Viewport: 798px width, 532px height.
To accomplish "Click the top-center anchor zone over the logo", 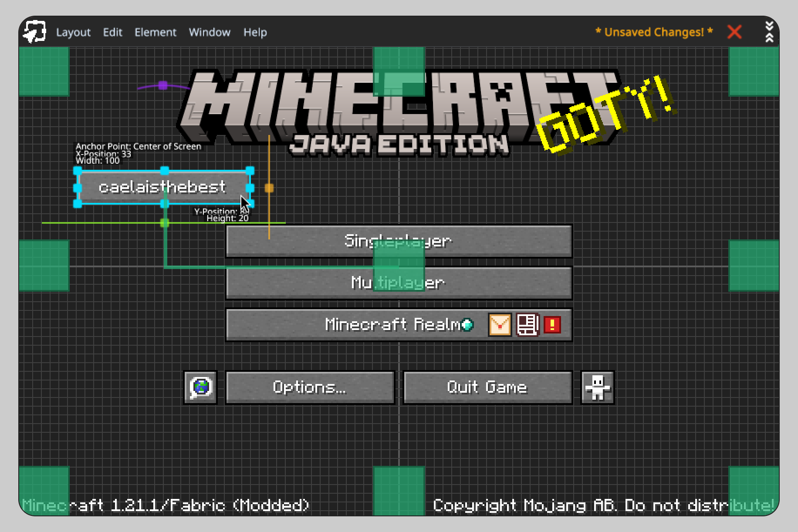I will (399, 71).
